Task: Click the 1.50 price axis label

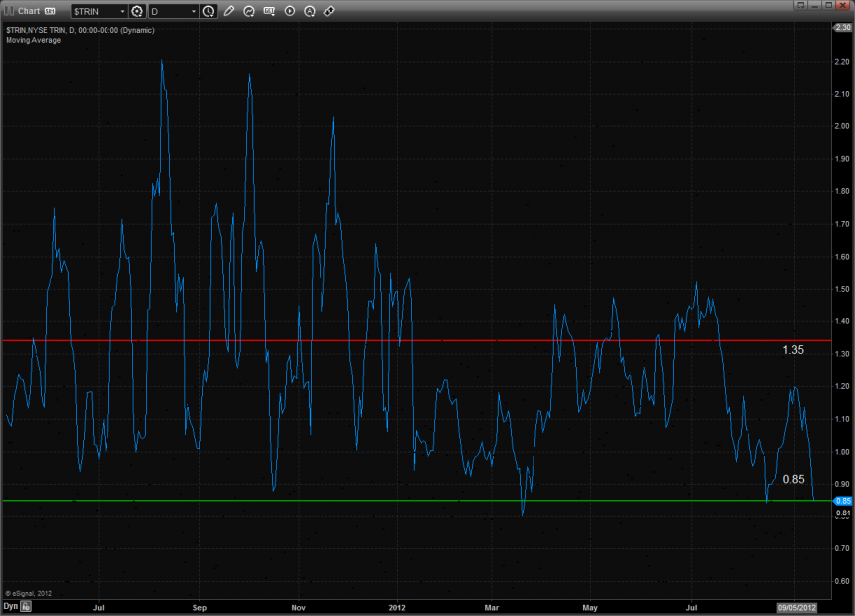Action: point(842,289)
